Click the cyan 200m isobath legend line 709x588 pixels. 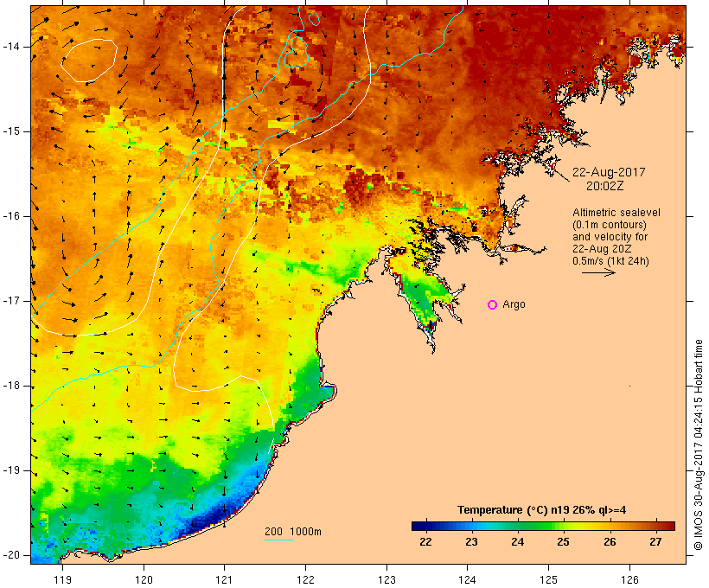pyautogui.click(x=279, y=540)
